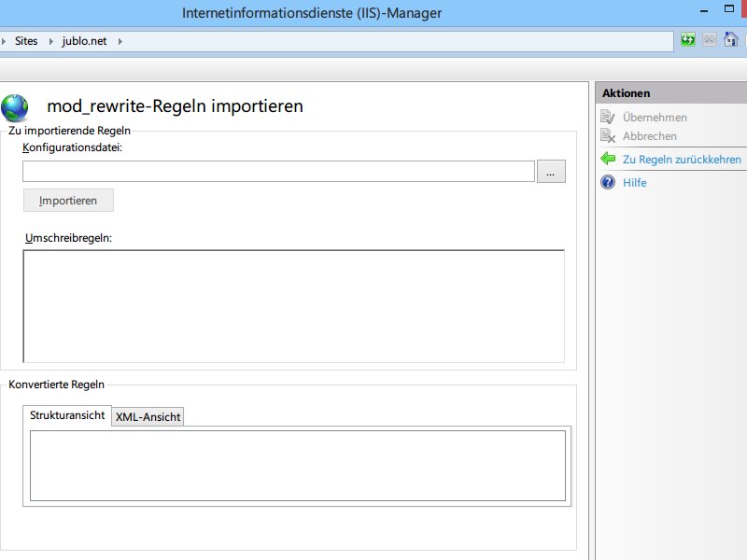Screen dimensions: 747x560
Task: Click the Übernehmen action link
Action: 655,118
